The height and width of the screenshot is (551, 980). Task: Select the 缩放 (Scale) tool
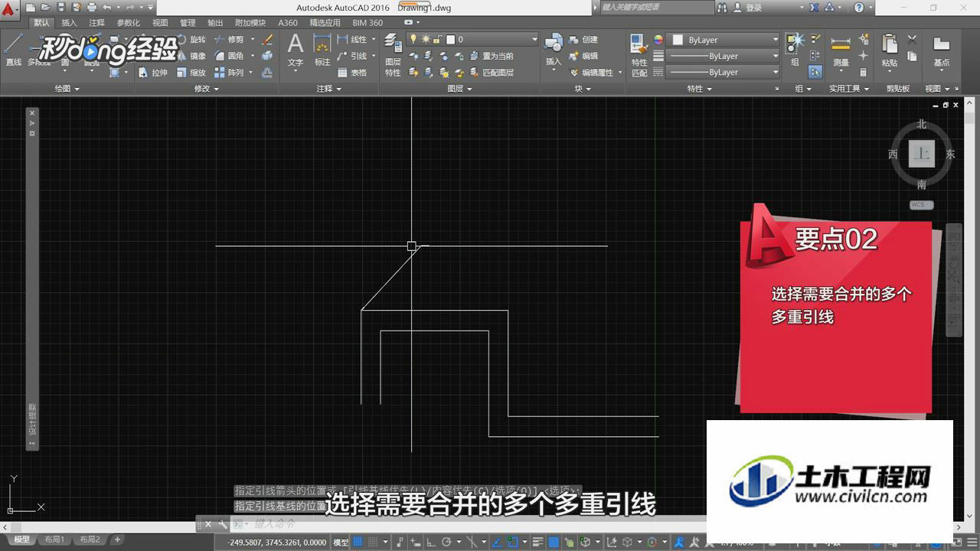pyautogui.click(x=191, y=73)
